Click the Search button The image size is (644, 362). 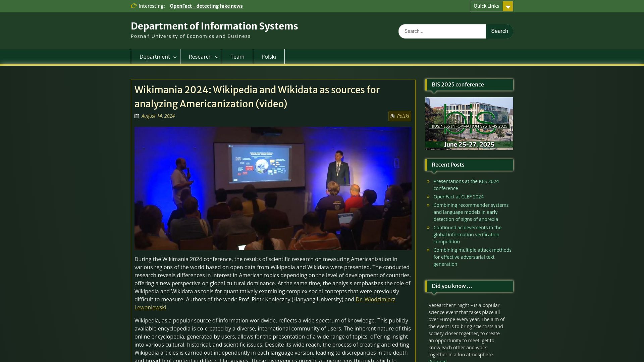tap(499, 31)
